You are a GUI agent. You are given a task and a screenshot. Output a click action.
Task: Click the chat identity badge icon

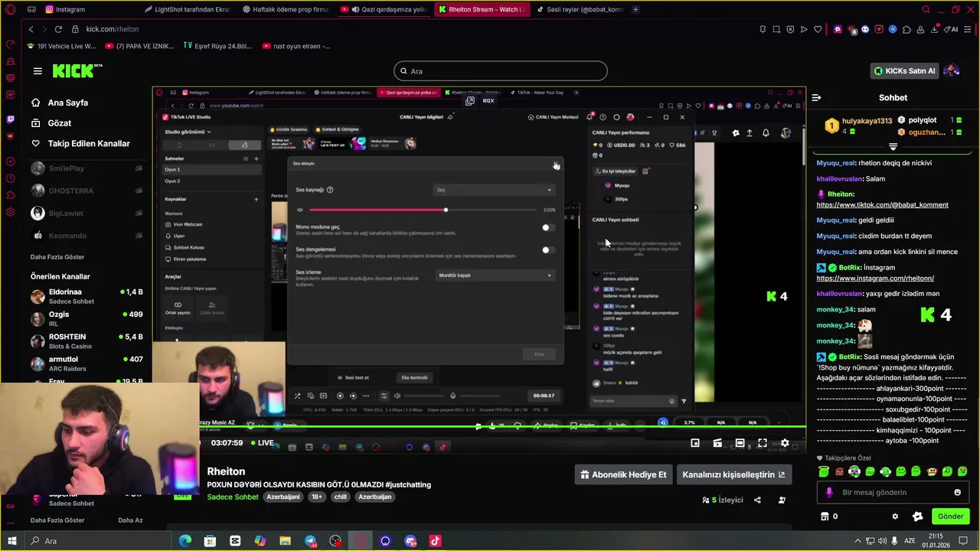(918, 517)
